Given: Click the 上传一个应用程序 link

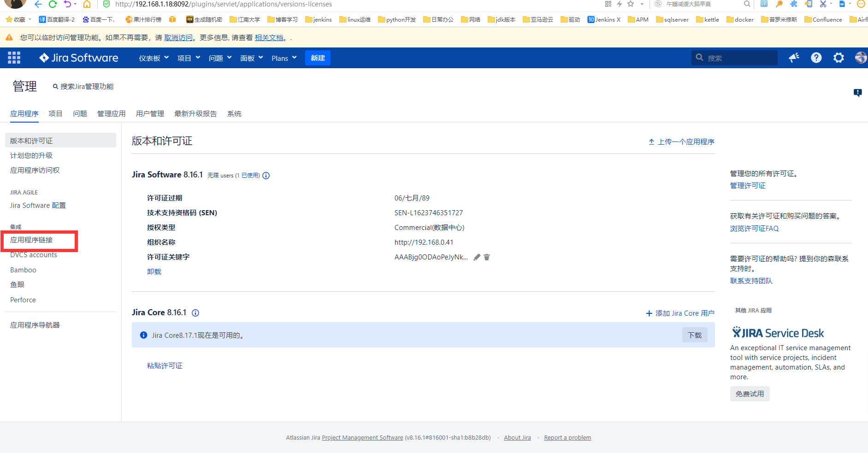Looking at the screenshot, I should pyautogui.click(x=681, y=141).
